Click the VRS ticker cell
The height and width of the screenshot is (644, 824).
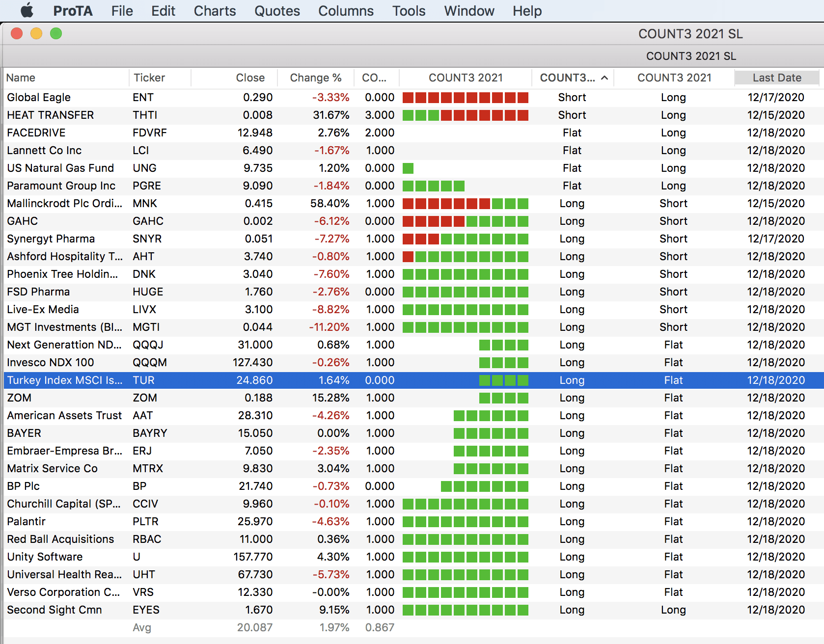pyautogui.click(x=143, y=592)
